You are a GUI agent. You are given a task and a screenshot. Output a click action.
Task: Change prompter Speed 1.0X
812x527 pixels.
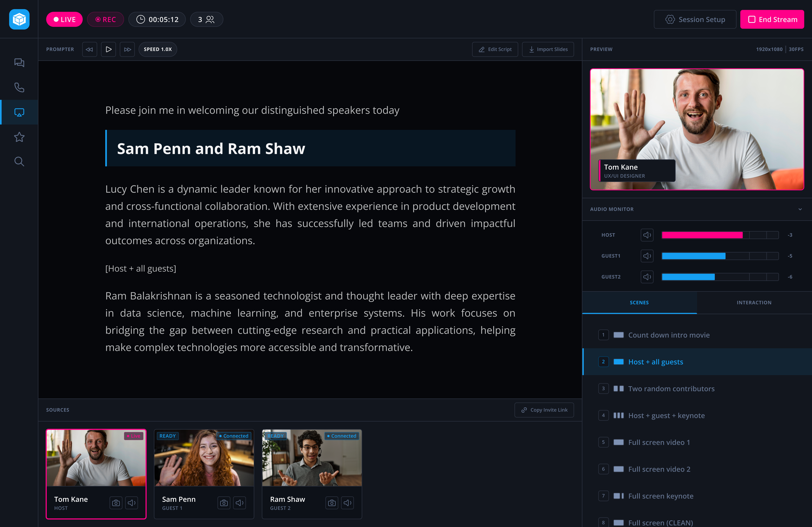tap(158, 49)
